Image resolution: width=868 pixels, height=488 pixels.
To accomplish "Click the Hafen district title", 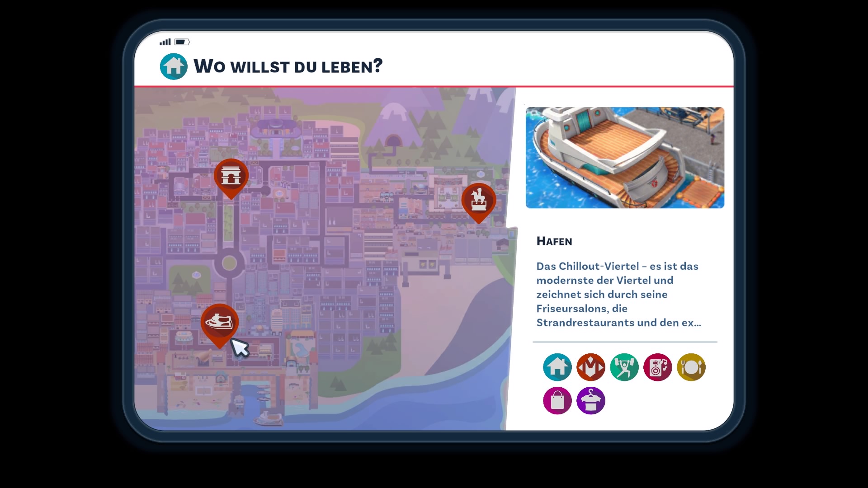I will 554,241.
